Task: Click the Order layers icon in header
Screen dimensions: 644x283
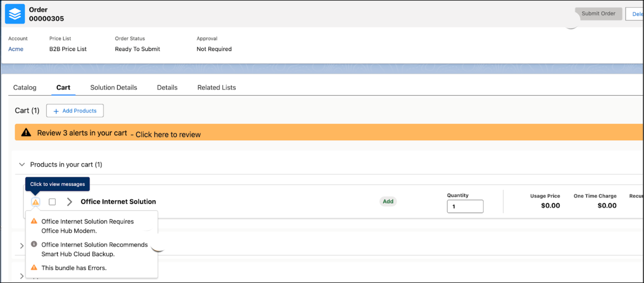Action: [x=15, y=14]
